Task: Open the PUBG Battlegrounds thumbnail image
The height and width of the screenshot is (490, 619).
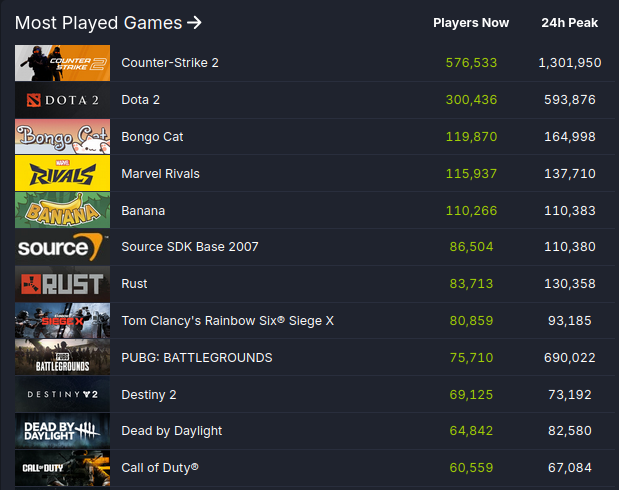Action: click(x=62, y=357)
